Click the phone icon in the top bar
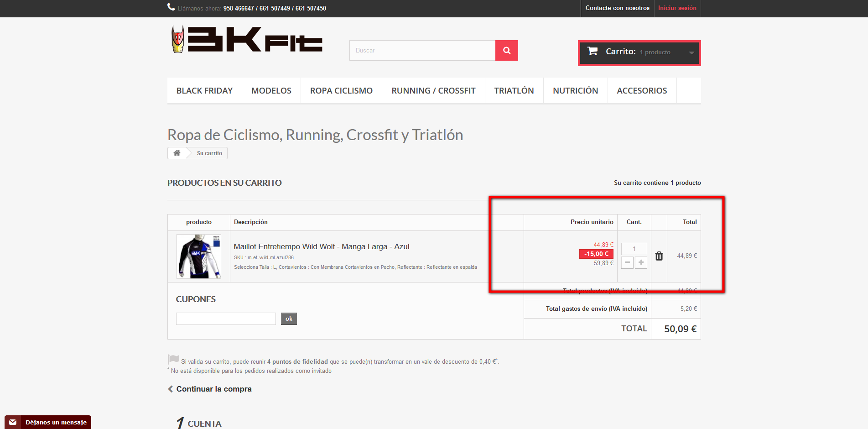This screenshot has width=868, height=429. coord(171,7)
